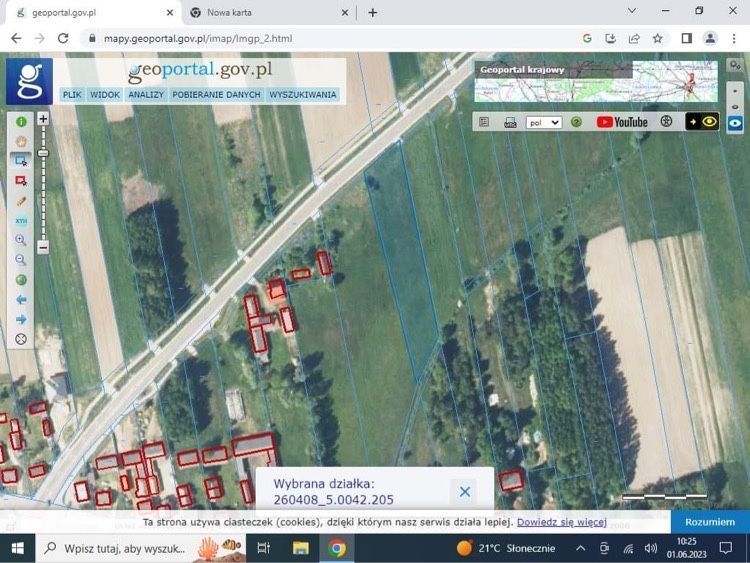Toggle the browser side panel

687,38
